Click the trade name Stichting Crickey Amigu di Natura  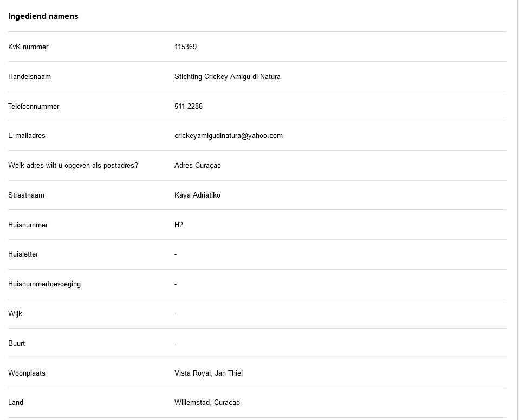tap(227, 77)
